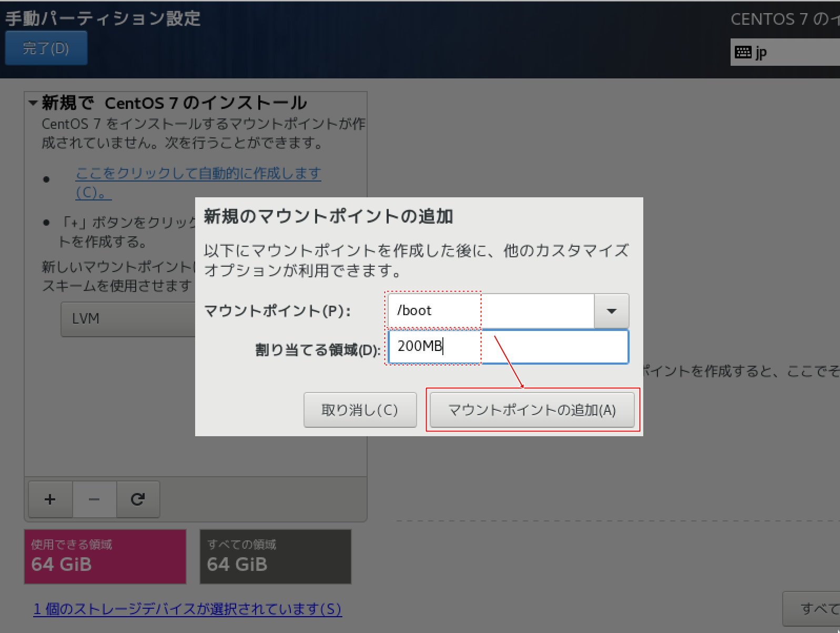Click the 200MB capacity input field
840x633 pixels.
(508, 347)
